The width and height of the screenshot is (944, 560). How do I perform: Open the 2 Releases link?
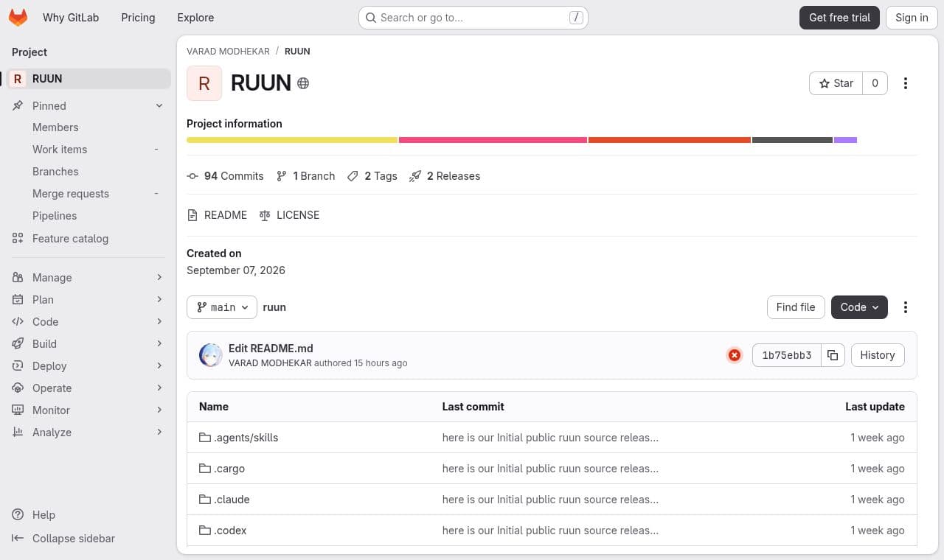(445, 176)
